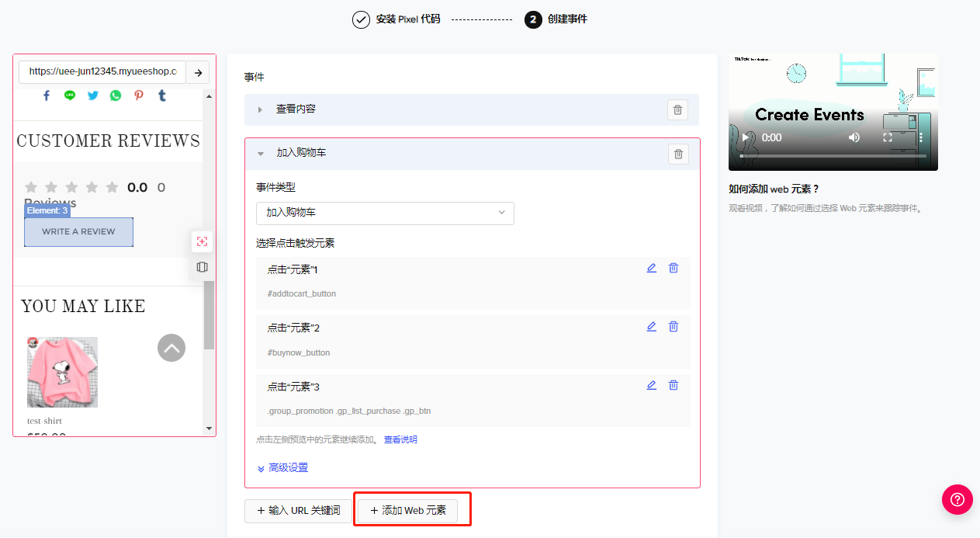The width and height of the screenshot is (980, 538).
Task: Delete 点击"元素"3 row
Action: click(674, 385)
